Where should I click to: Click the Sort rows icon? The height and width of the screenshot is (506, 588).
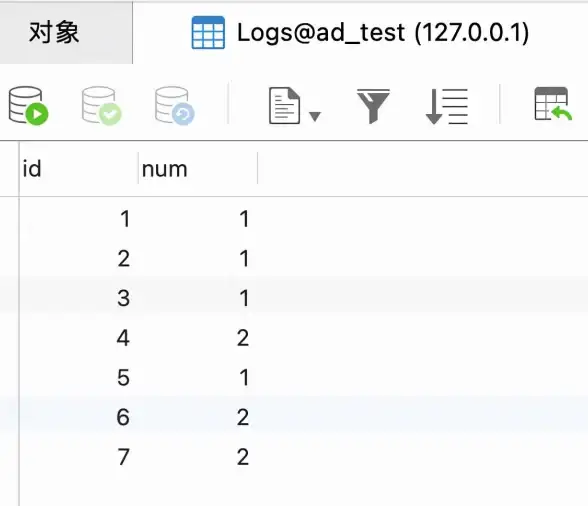(x=447, y=107)
